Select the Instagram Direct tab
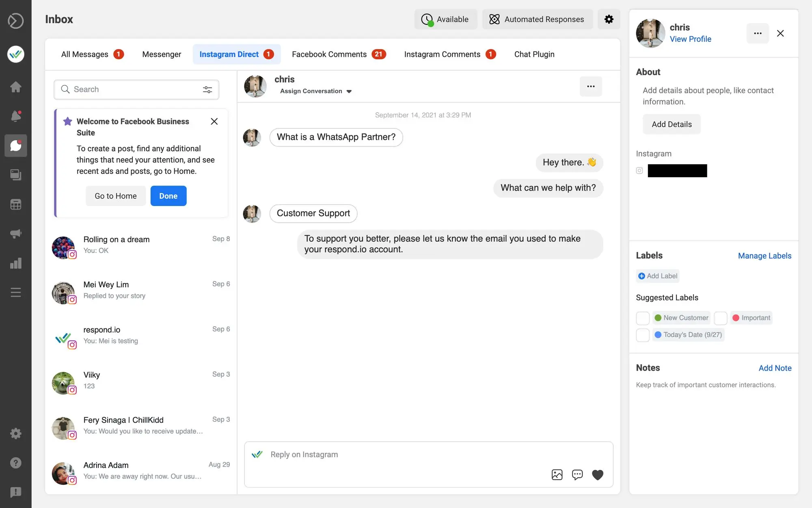 coord(237,54)
